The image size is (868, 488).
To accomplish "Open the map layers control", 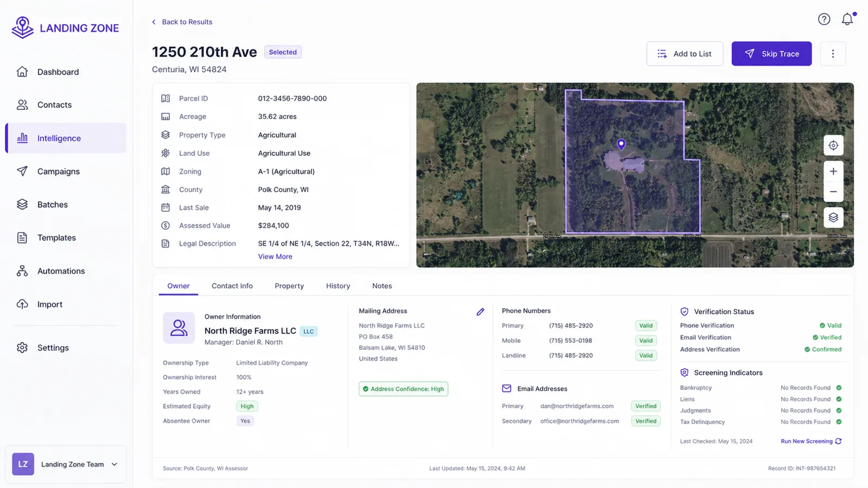I will coord(833,217).
